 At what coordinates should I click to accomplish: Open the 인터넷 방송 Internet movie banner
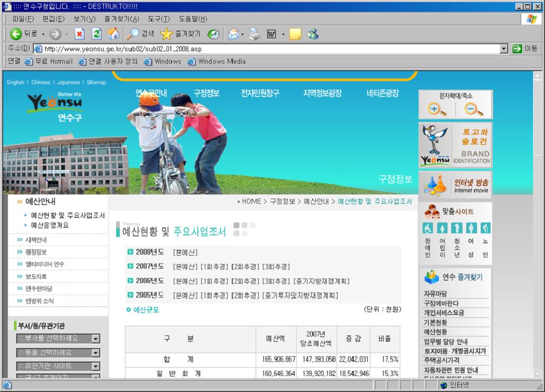[x=455, y=185]
